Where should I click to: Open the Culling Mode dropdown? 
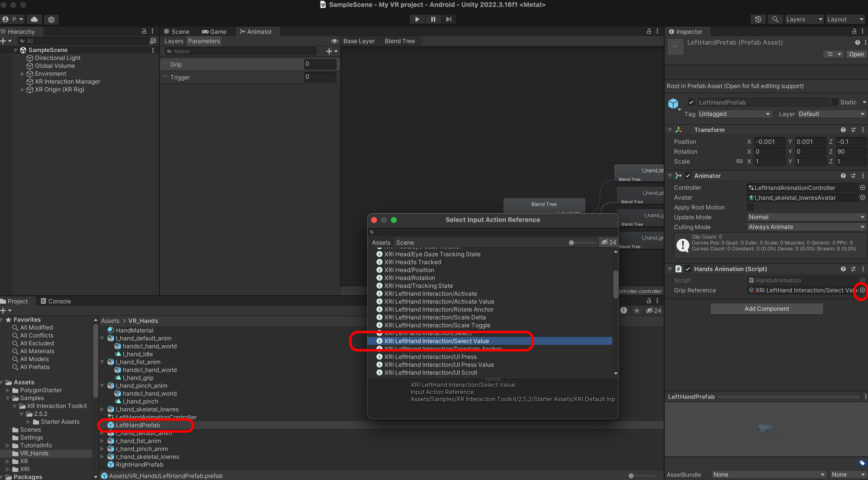tap(806, 227)
